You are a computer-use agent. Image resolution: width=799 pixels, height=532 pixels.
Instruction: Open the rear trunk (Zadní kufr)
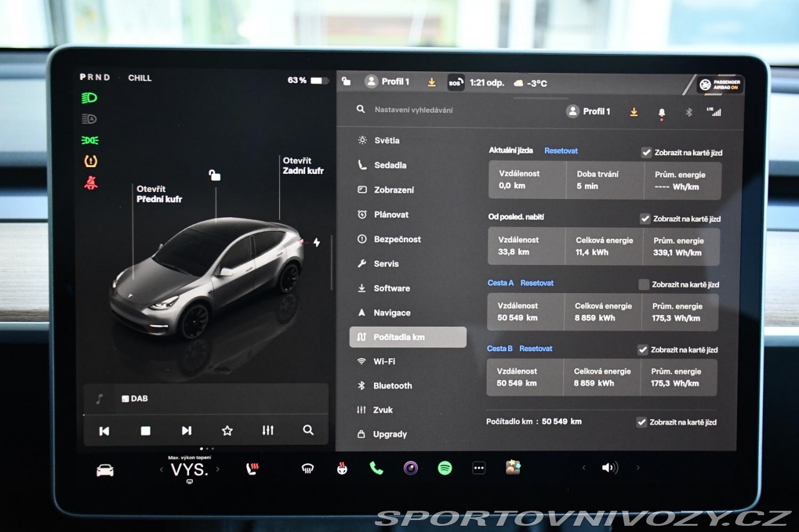pos(303,165)
